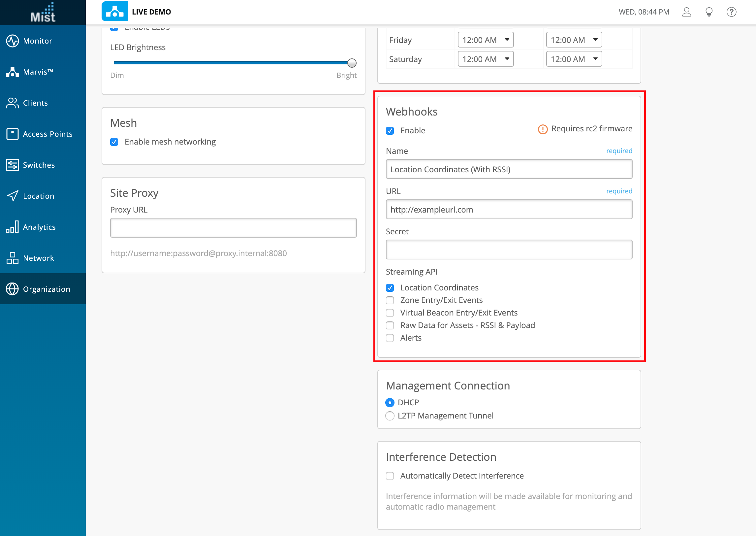Open the user account icon
This screenshot has width=756, height=536.
pyautogui.click(x=686, y=12)
